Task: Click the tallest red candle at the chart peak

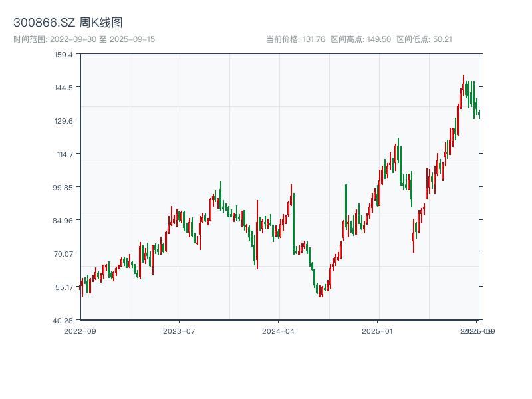Action: tap(464, 85)
